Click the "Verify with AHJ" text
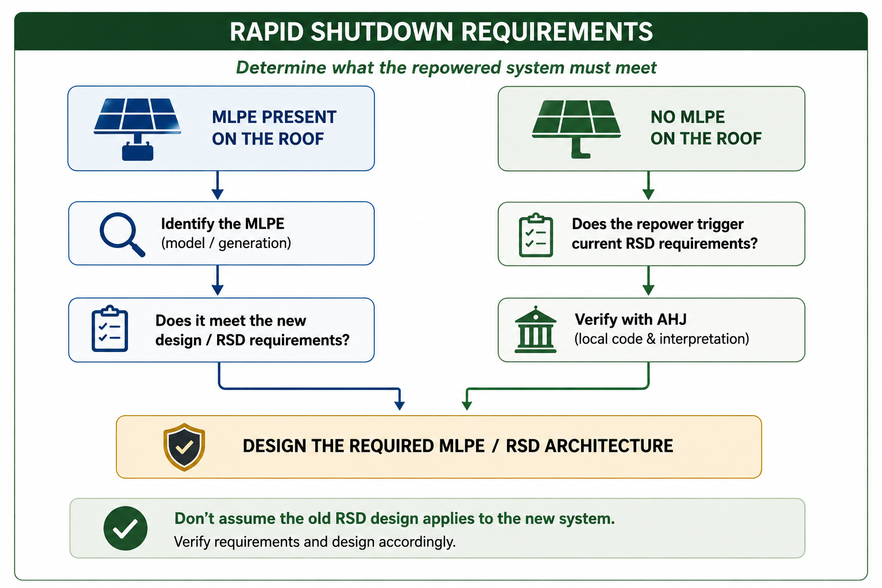This screenshot has height=588, width=882. [630, 319]
